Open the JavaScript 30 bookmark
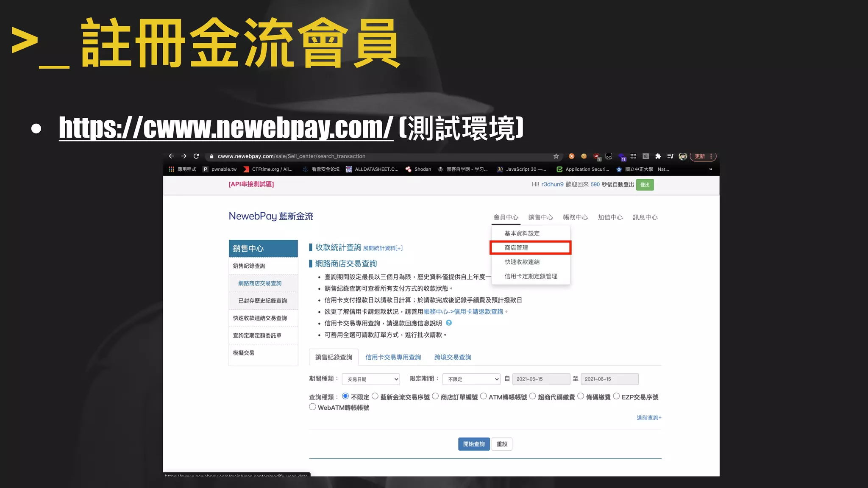The height and width of the screenshot is (488, 868). [x=521, y=169]
